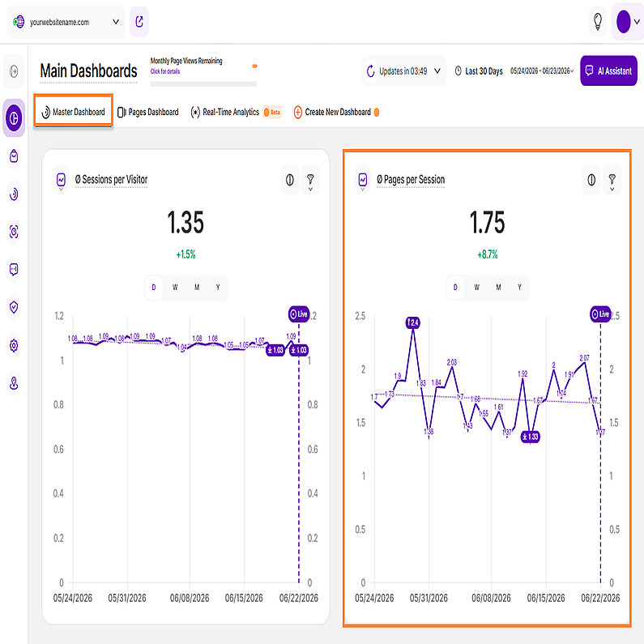Click the date range 05/24/2026 - 06/23/2026
This screenshot has width=644, height=644.
541,71
